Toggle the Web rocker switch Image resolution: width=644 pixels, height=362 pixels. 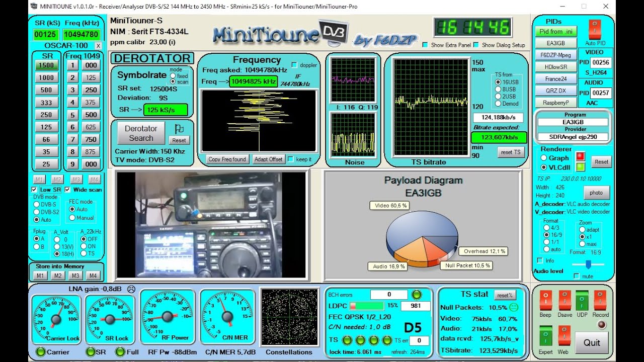coord(565,336)
